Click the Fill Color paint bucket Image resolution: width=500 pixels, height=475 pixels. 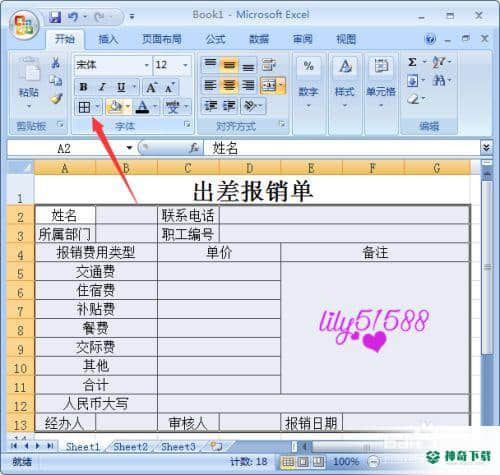(115, 107)
